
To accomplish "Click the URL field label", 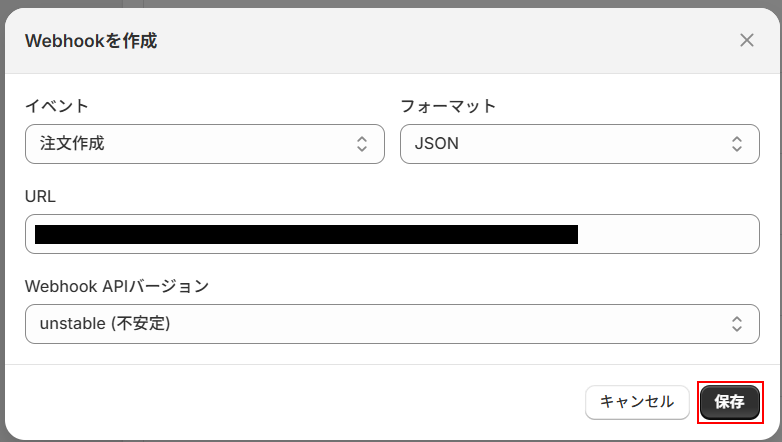I will [40, 197].
